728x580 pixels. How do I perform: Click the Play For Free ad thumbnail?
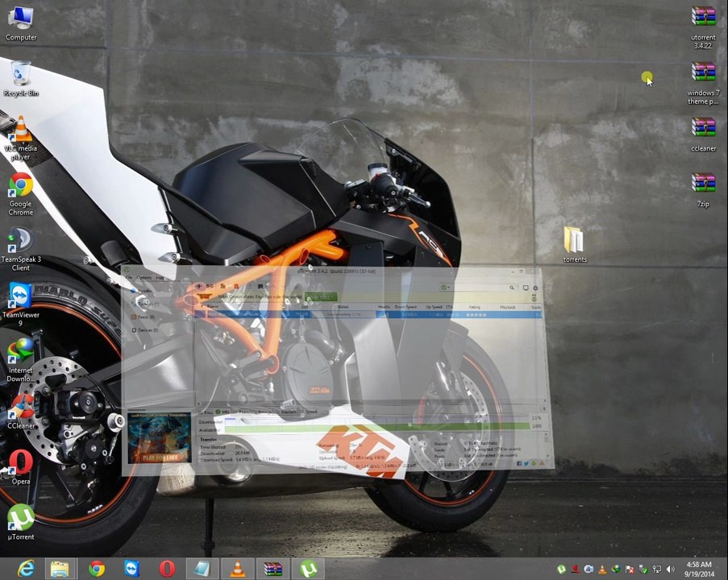[x=160, y=437]
